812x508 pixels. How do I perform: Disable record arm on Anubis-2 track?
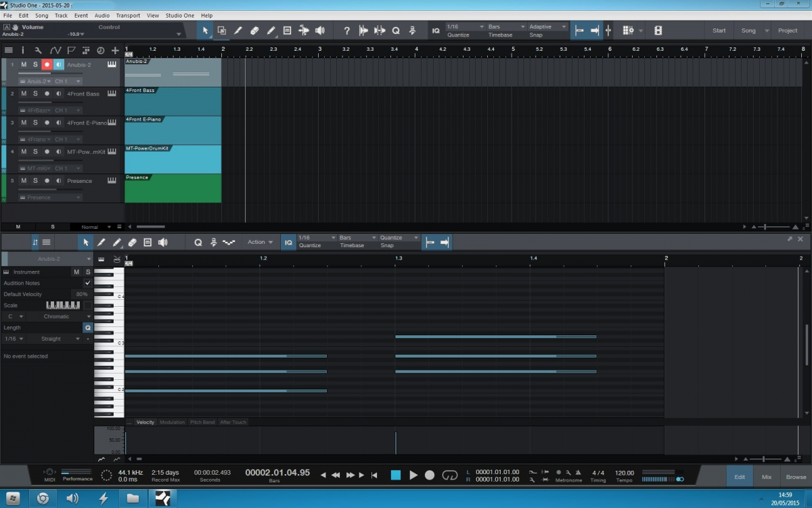47,64
